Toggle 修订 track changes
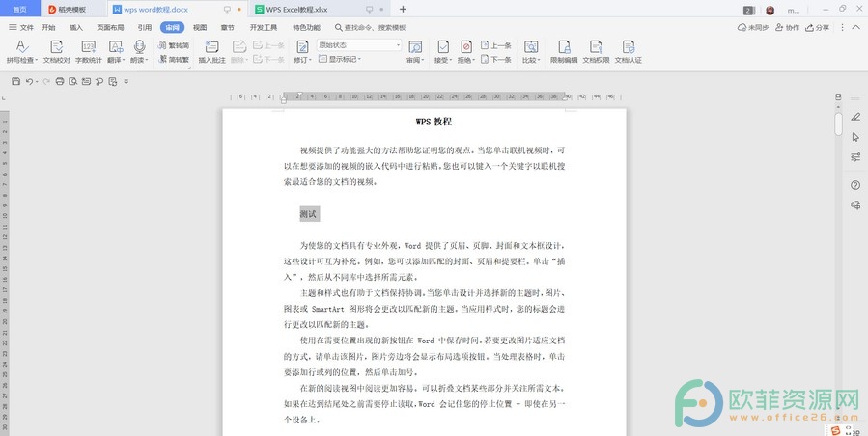This screenshot has width=868, height=436. pos(302,52)
